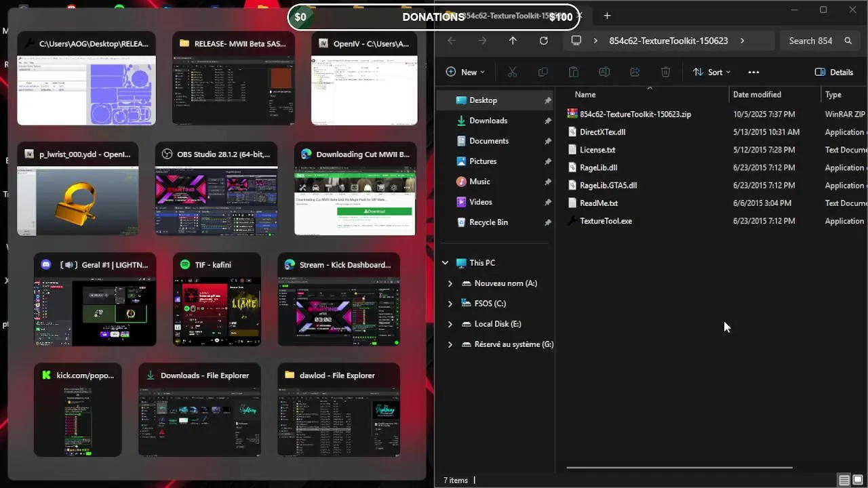
Task: Click the Music icon in sidebar
Action: point(461,182)
